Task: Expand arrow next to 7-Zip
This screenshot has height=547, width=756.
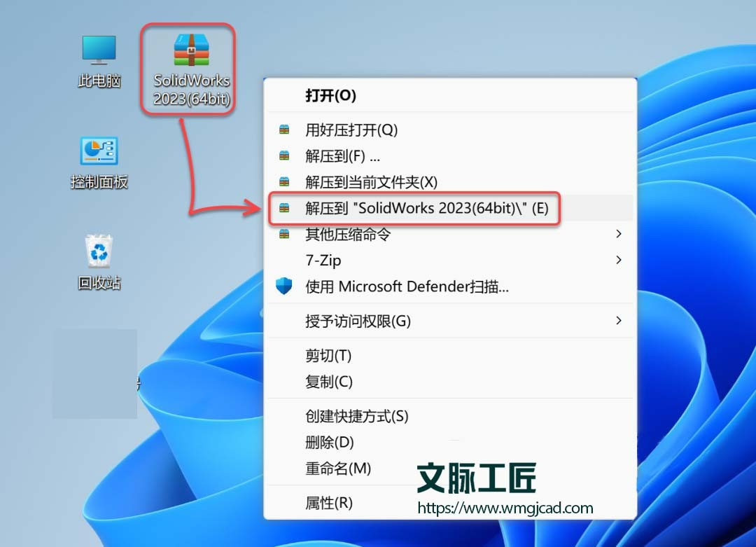Action: coord(619,260)
